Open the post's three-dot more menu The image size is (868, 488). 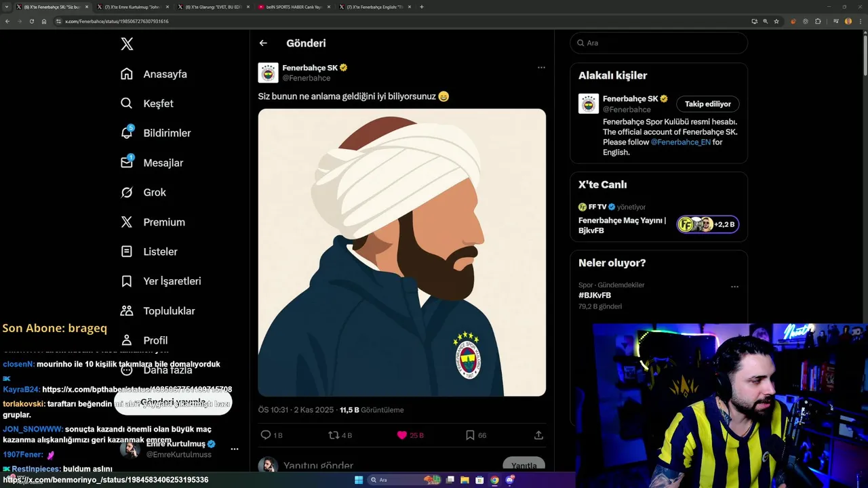(541, 68)
